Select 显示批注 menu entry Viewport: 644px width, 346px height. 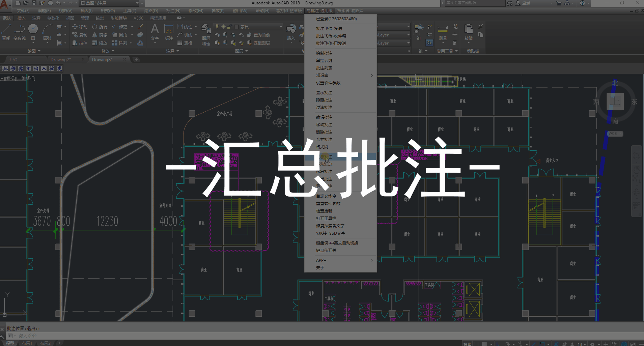click(340, 92)
